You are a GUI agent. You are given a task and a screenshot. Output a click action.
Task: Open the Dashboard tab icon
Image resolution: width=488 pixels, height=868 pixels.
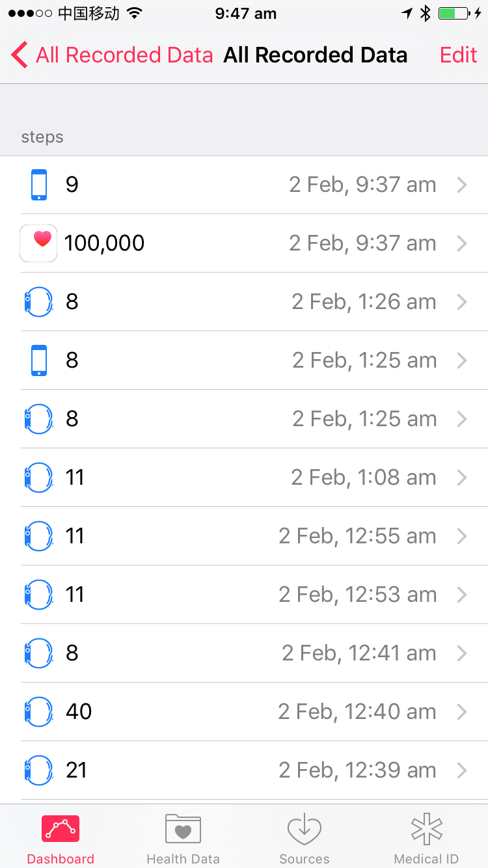61,829
